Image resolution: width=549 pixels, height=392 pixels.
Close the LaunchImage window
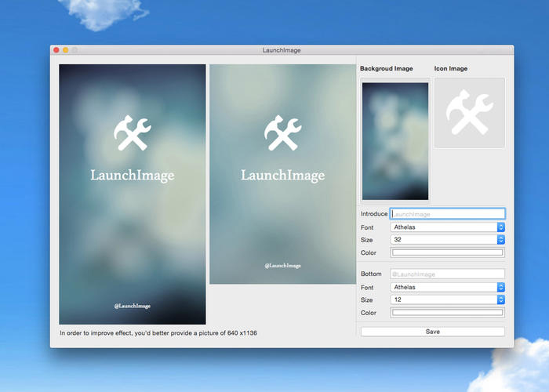point(56,50)
